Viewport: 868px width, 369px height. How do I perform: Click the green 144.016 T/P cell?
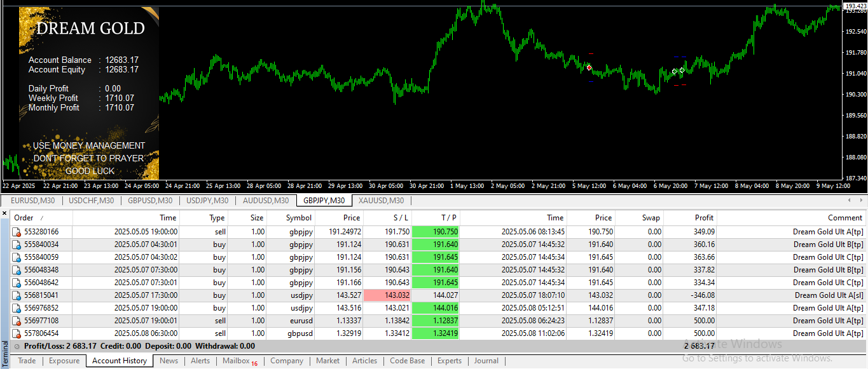click(x=436, y=308)
